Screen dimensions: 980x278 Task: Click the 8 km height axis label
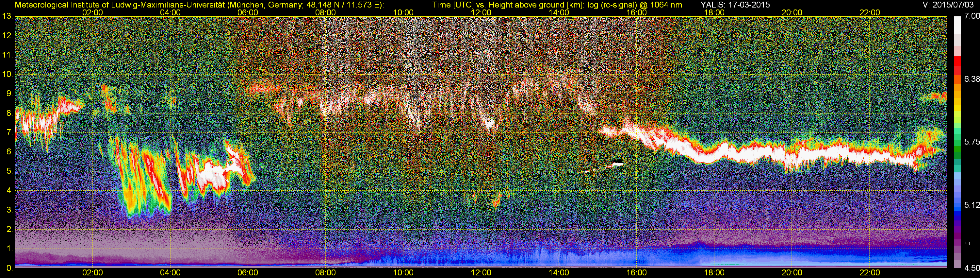point(9,113)
